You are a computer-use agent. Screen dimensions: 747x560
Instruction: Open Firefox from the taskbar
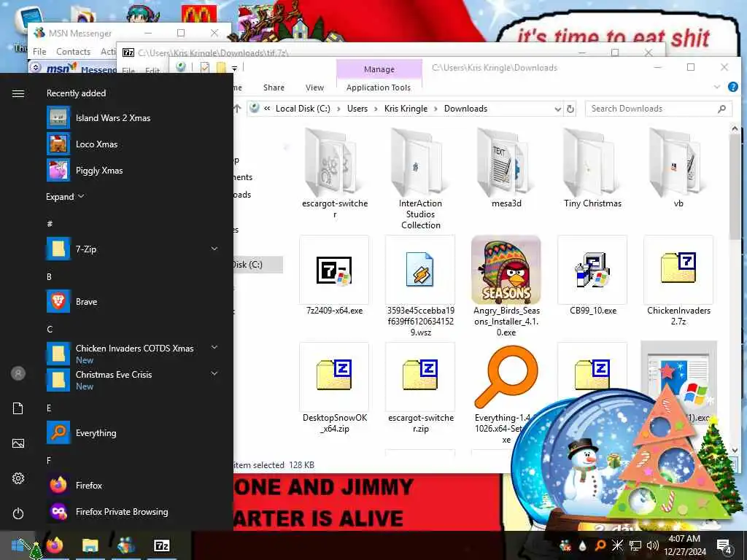pos(55,545)
